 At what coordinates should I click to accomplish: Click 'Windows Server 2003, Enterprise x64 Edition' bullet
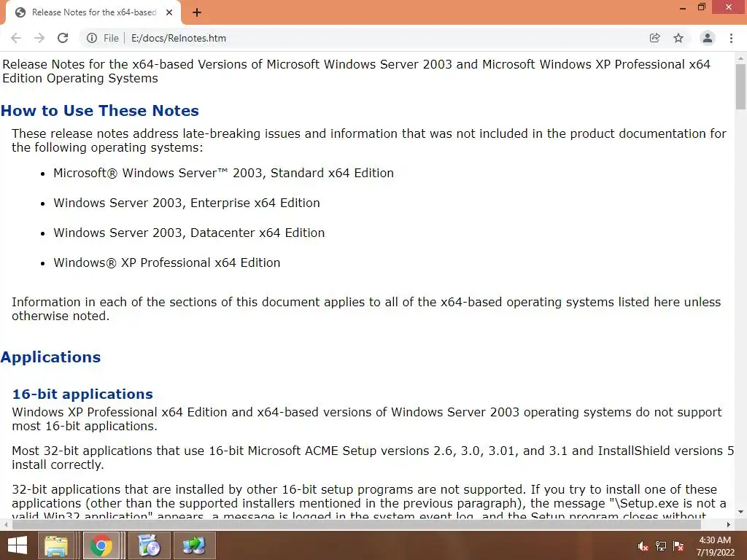tap(187, 203)
